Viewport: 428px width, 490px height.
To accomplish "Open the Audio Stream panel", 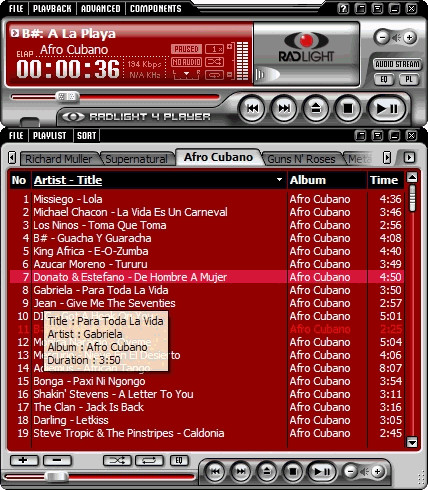I will tap(397, 64).
